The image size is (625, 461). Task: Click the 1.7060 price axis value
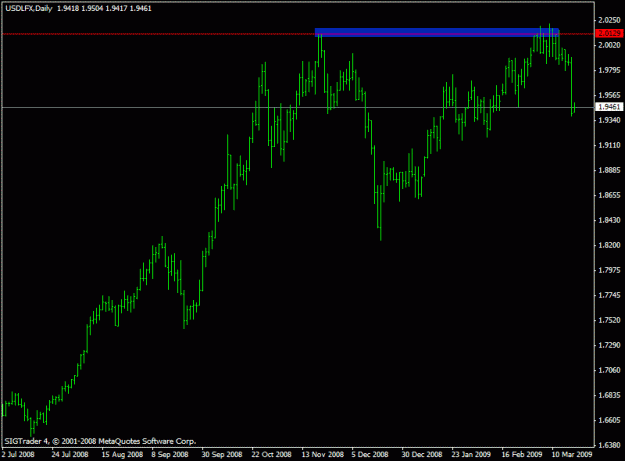pyautogui.click(x=609, y=370)
